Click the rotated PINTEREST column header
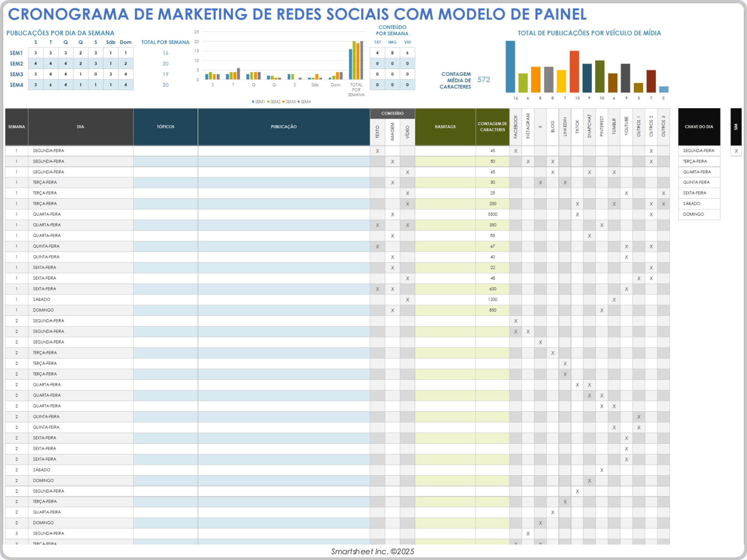Viewport: 747px width, 560px height. [x=602, y=127]
